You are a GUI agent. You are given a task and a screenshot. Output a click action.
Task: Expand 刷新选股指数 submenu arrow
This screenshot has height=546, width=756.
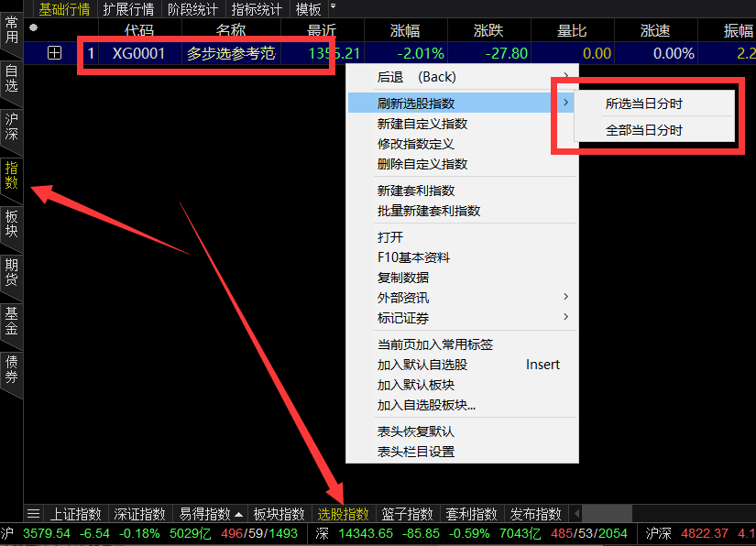(x=566, y=103)
